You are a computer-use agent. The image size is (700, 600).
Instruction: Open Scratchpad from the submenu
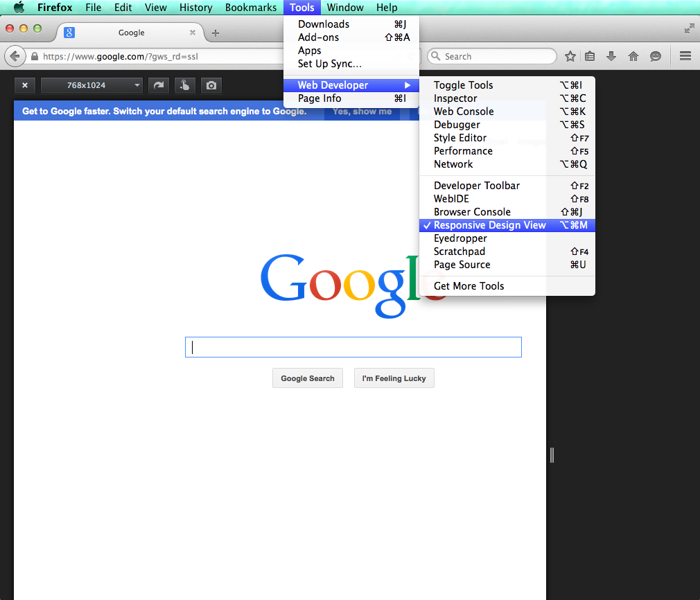coord(507,252)
